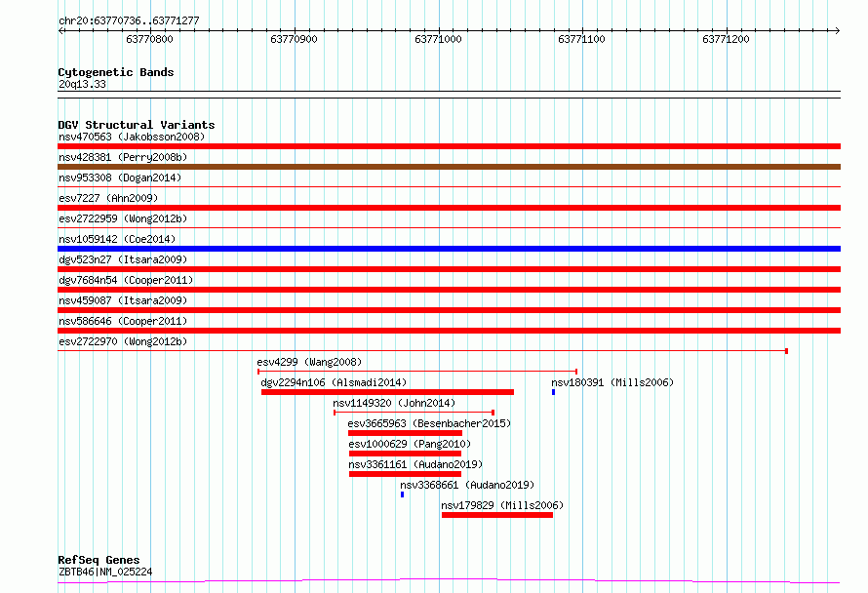Viewport: 868px width, 593px height.
Task: Click the 63771200 ruler position
Action: (x=726, y=39)
